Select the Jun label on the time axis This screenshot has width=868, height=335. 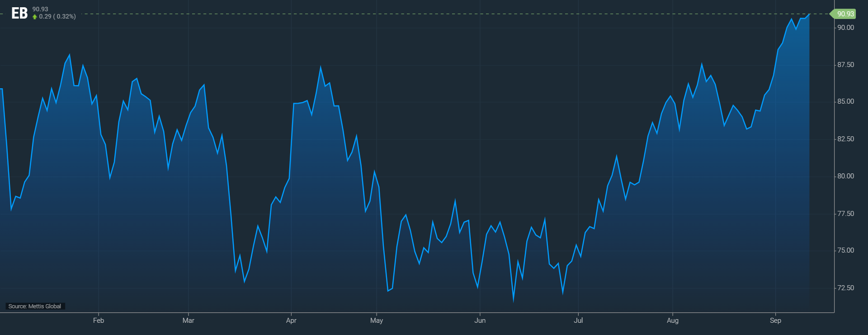click(x=480, y=321)
